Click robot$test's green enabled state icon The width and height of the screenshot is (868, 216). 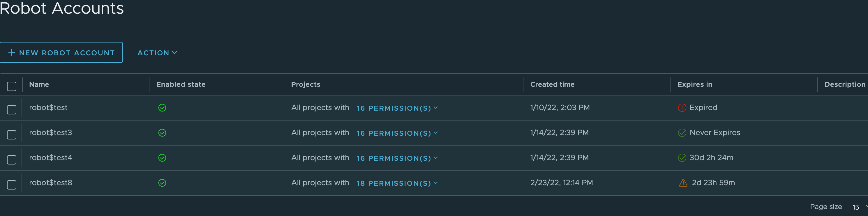163,108
